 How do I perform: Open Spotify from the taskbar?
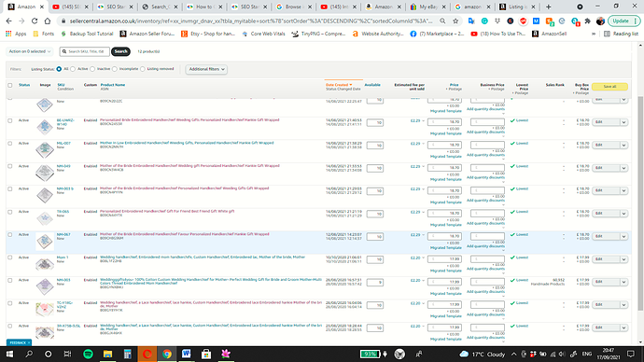[88, 354]
